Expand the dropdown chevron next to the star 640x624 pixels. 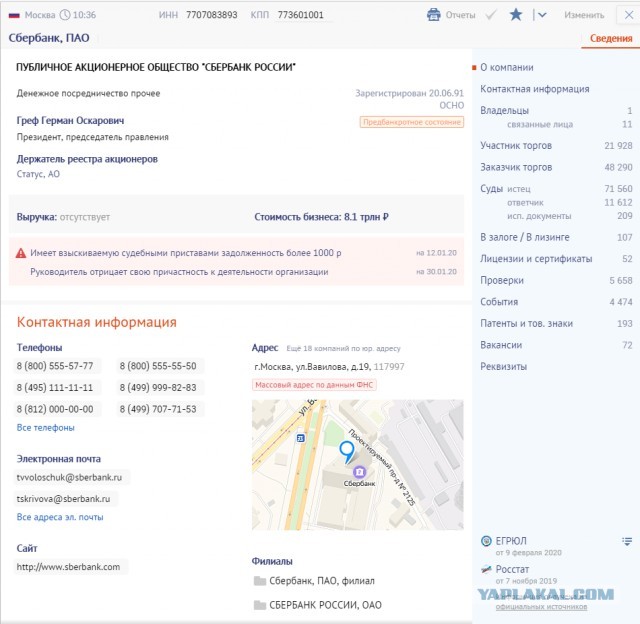[x=542, y=15]
